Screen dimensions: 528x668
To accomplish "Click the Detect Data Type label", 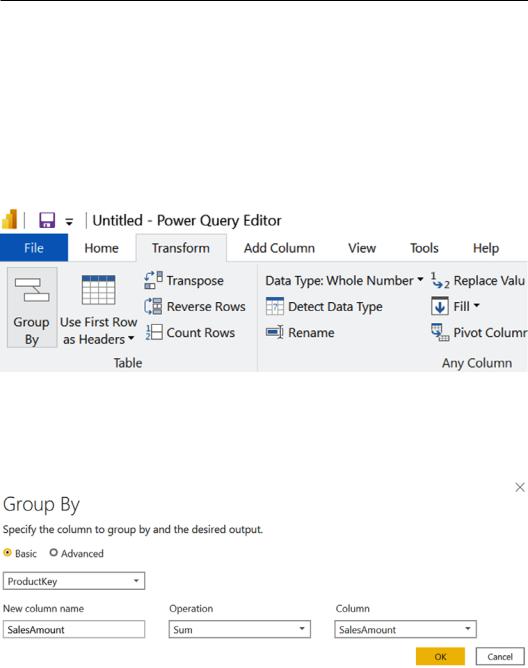I will pos(335,307).
